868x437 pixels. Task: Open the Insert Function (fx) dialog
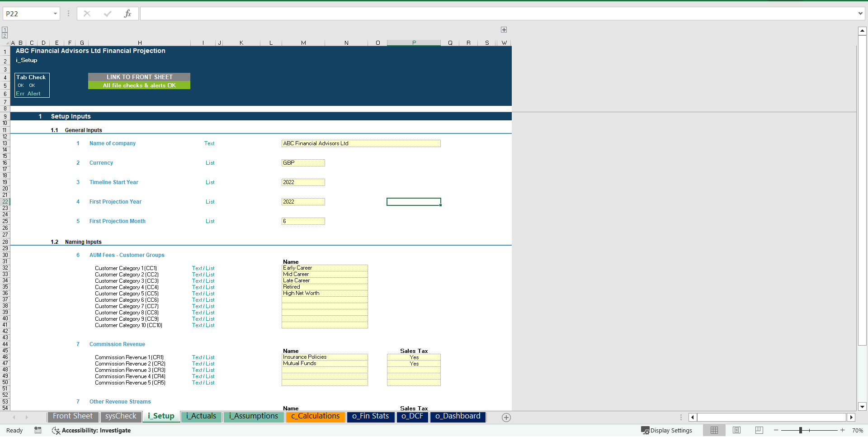click(128, 13)
